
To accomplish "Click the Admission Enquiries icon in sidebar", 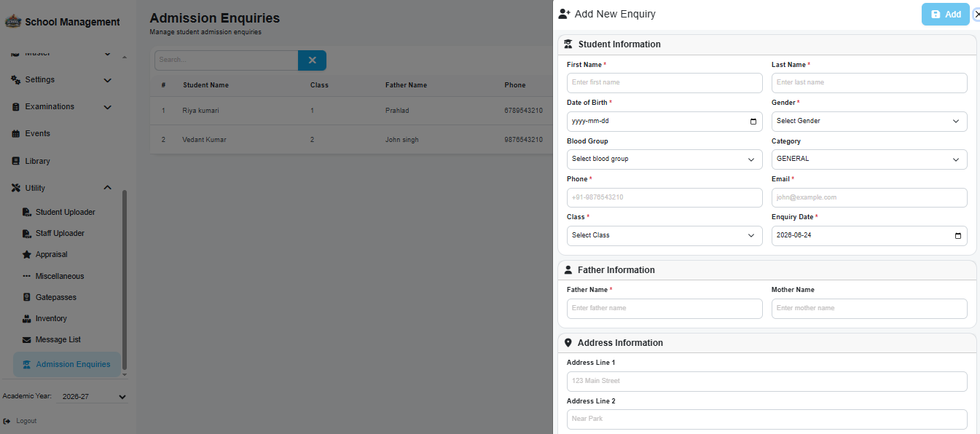I will (27, 364).
